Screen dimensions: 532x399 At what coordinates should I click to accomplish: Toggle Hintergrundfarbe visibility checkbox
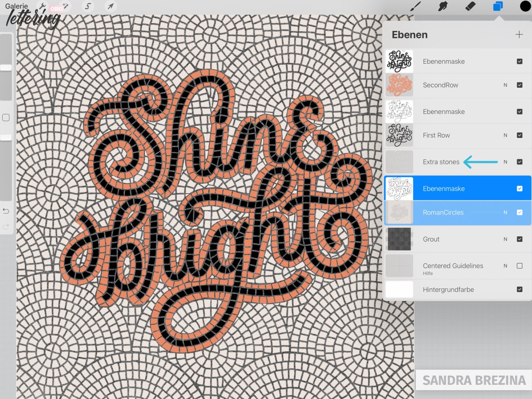point(520,289)
